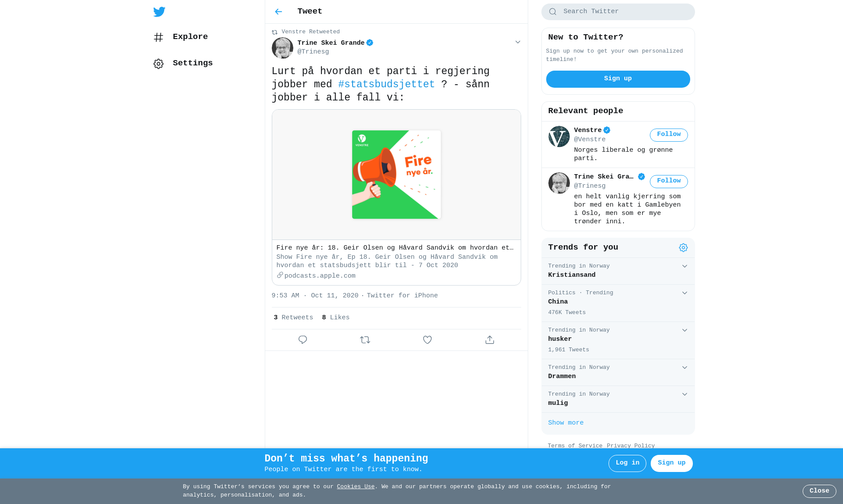Expand options for the China trend
The image size is (843, 504).
pos(684,293)
